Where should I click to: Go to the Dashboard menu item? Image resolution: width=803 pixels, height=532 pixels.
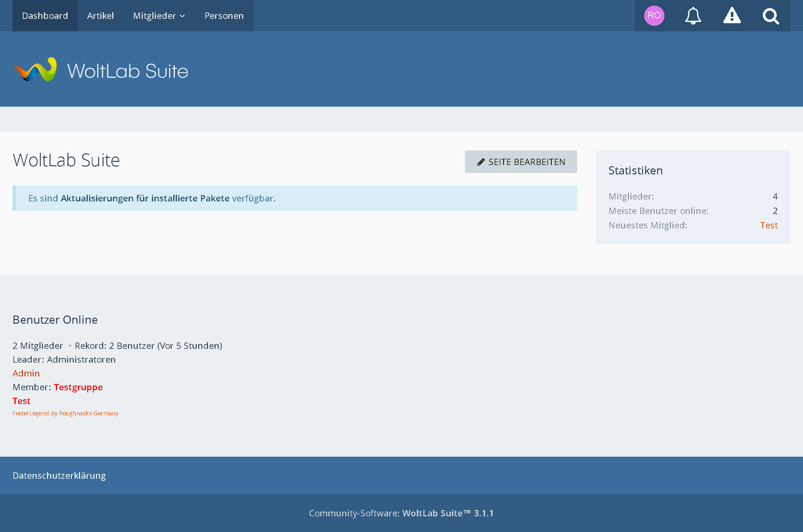click(45, 16)
